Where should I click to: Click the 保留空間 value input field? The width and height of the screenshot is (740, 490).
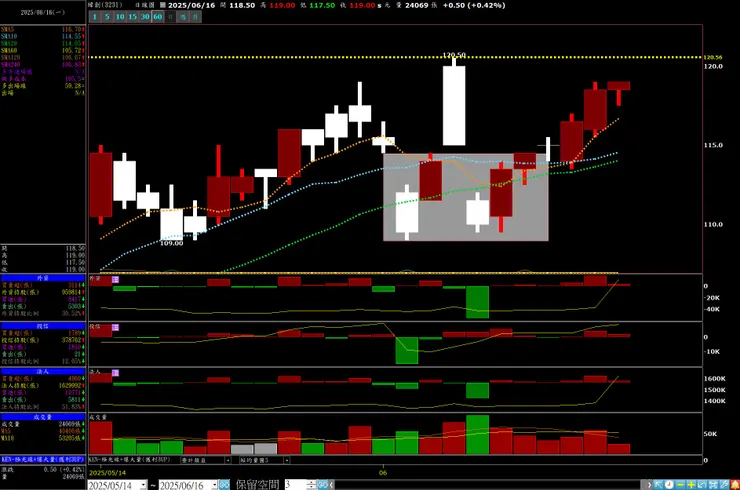(295, 485)
